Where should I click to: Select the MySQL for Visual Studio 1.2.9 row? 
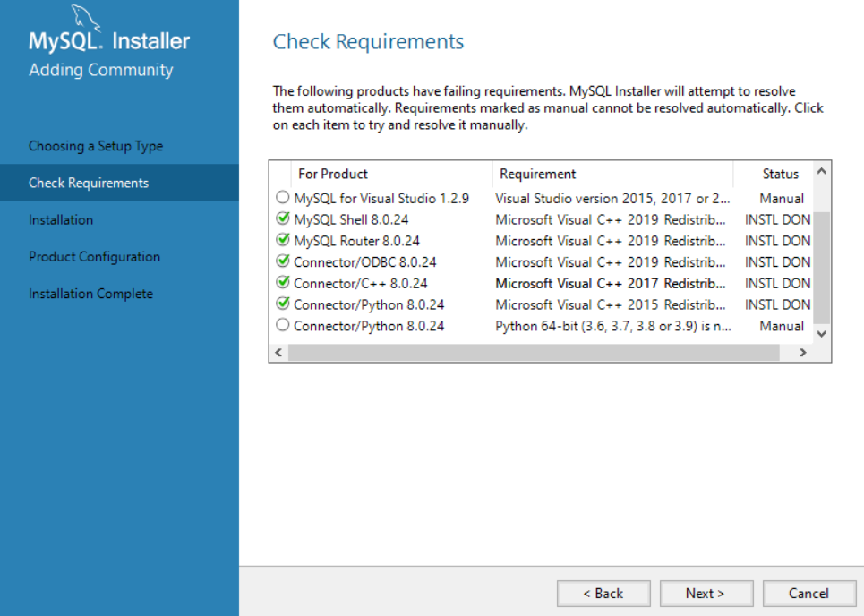point(381,199)
